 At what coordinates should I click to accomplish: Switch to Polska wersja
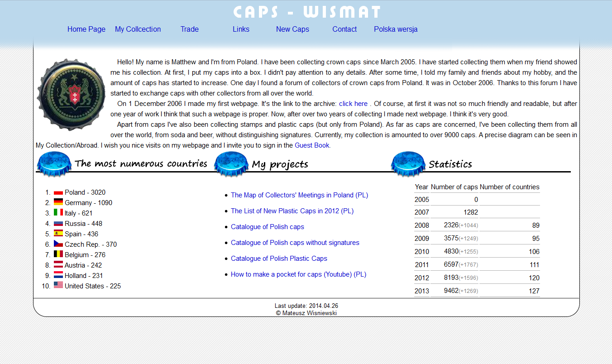point(396,29)
